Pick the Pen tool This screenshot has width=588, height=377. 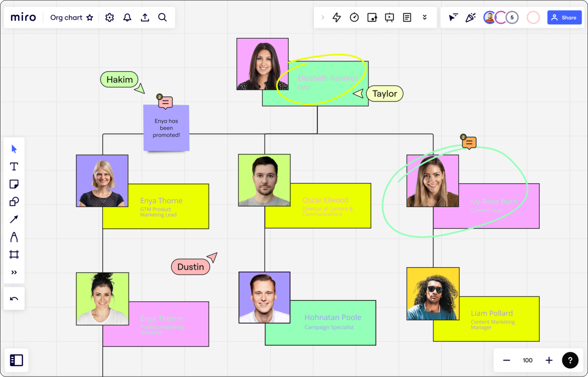(x=14, y=237)
